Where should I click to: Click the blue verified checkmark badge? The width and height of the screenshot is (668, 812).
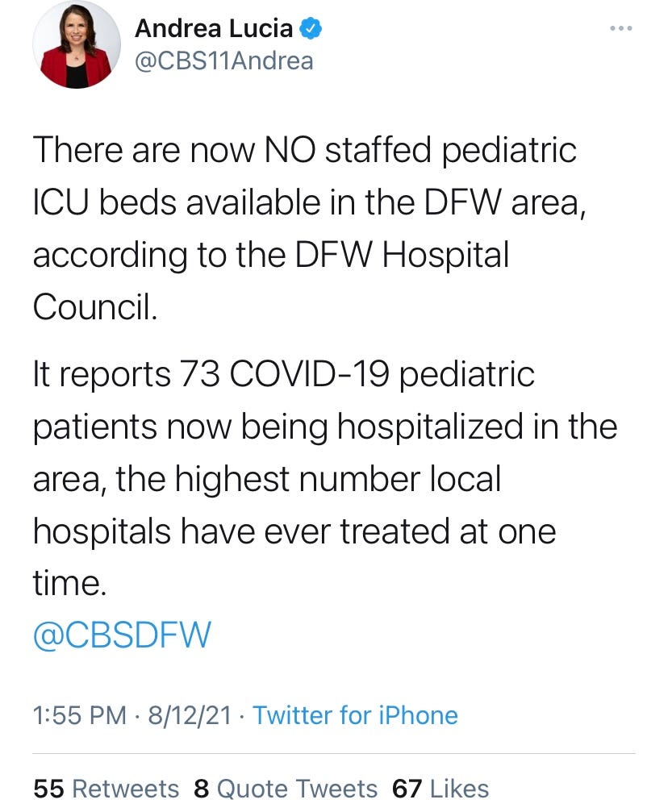tap(311, 28)
